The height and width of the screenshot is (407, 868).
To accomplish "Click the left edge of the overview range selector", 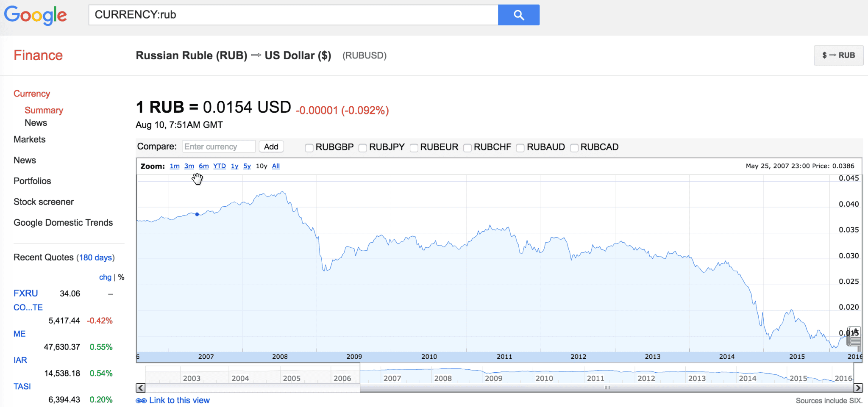I will [x=360, y=377].
